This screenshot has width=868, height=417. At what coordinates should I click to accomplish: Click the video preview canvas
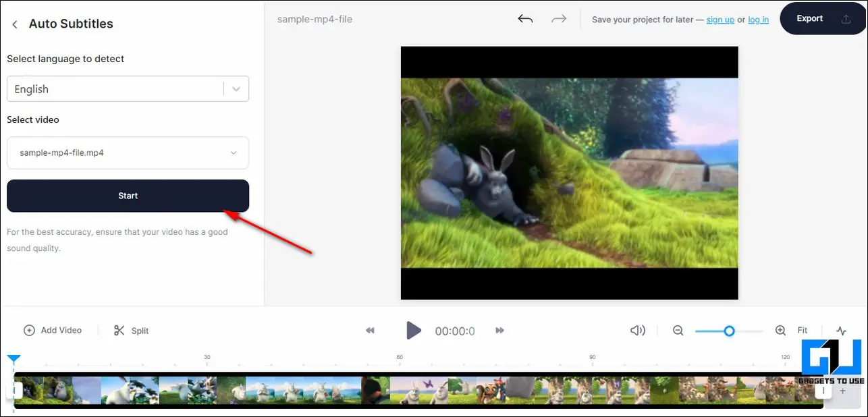click(x=569, y=173)
